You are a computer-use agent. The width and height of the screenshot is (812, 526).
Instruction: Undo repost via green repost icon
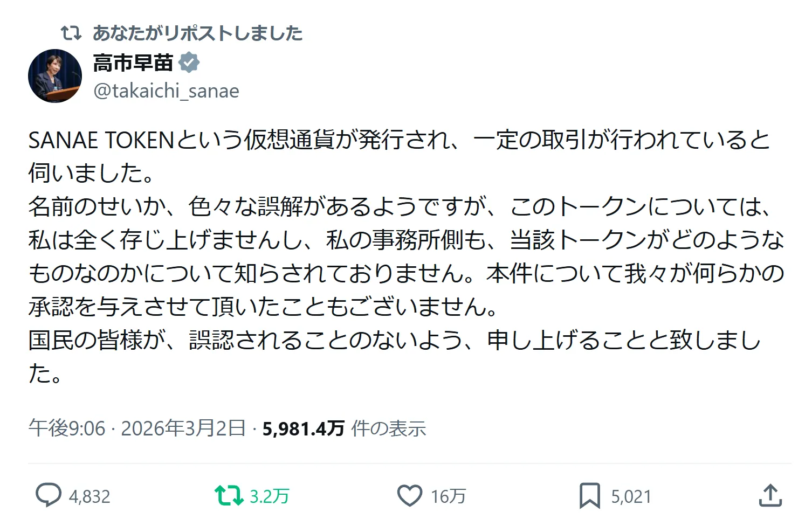tap(229, 495)
